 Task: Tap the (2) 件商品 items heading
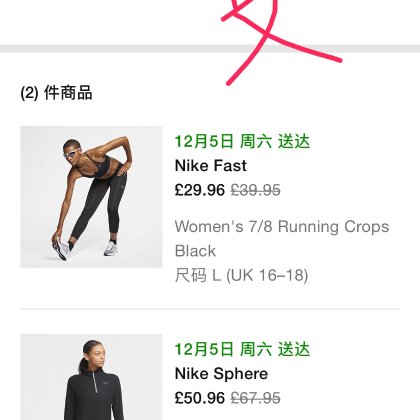[56, 93]
